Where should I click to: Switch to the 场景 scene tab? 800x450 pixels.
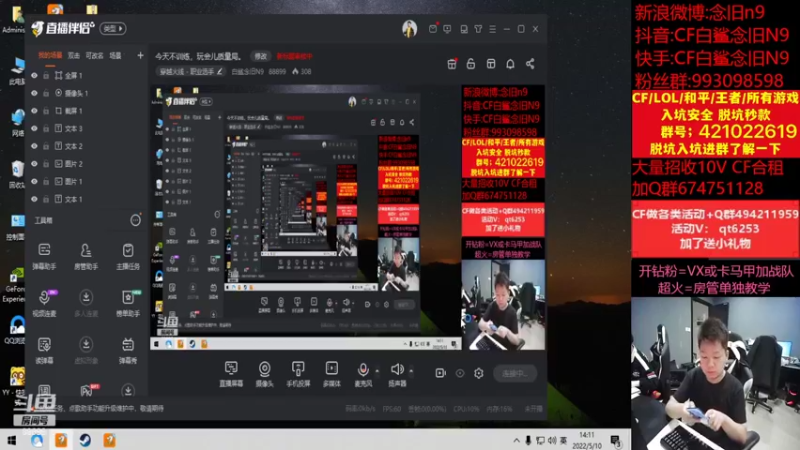(x=115, y=55)
